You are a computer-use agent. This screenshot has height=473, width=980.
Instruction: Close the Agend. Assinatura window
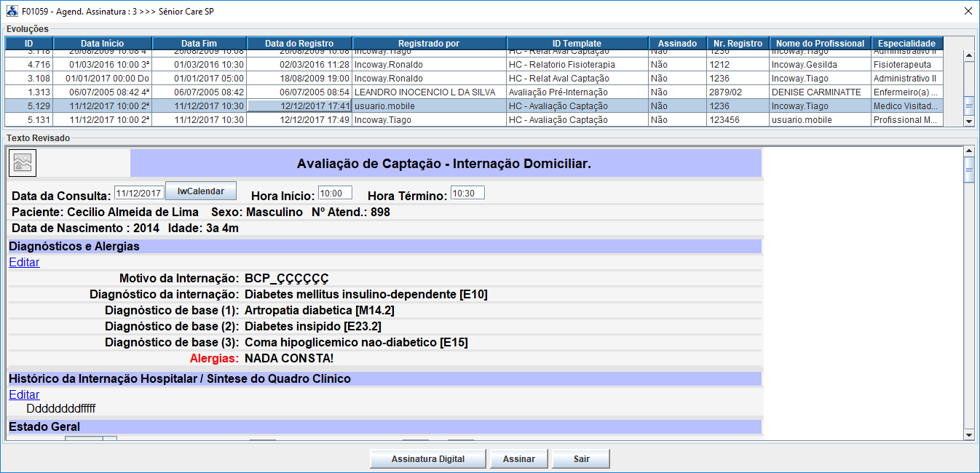tap(968, 12)
